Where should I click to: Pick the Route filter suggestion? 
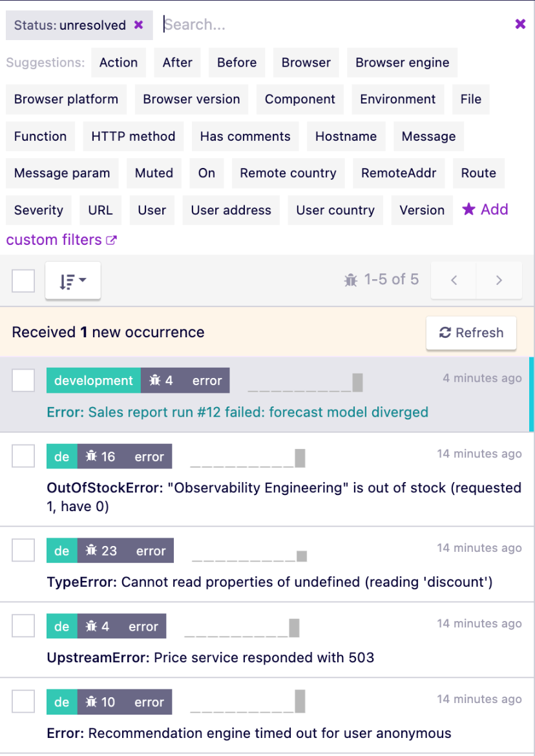tap(479, 173)
